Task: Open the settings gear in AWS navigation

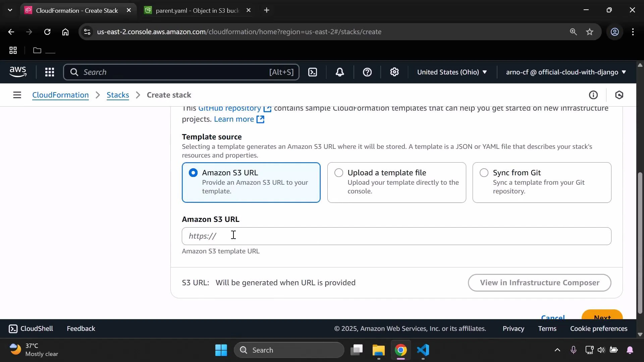Action: (x=394, y=72)
